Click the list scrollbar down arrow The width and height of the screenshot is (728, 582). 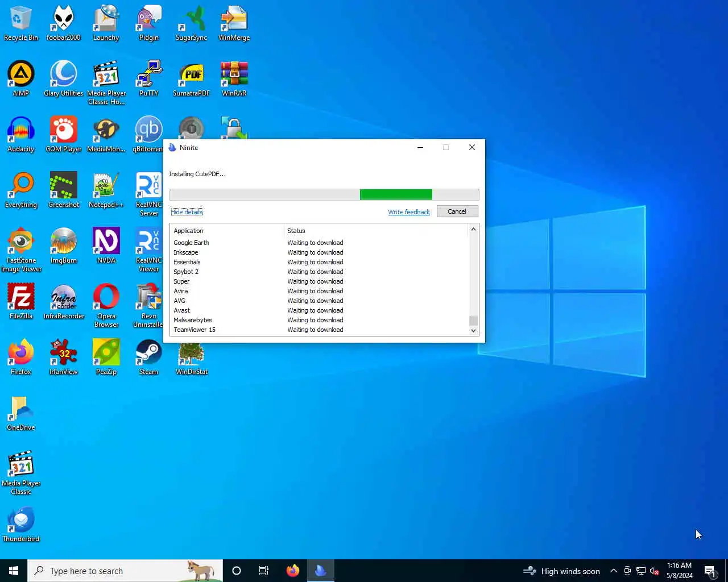473,330
